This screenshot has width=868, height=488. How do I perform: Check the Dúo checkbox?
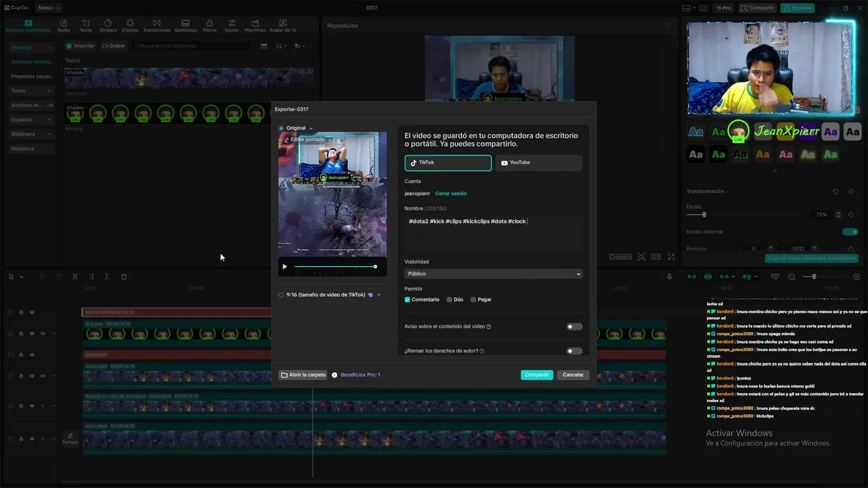click(449, 300)
